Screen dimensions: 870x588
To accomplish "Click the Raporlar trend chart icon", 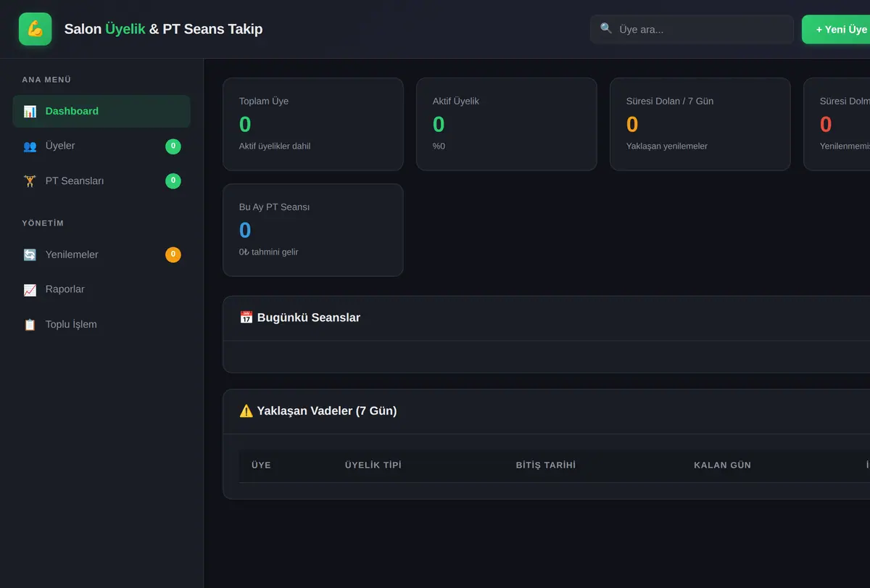I will (30, 289).
